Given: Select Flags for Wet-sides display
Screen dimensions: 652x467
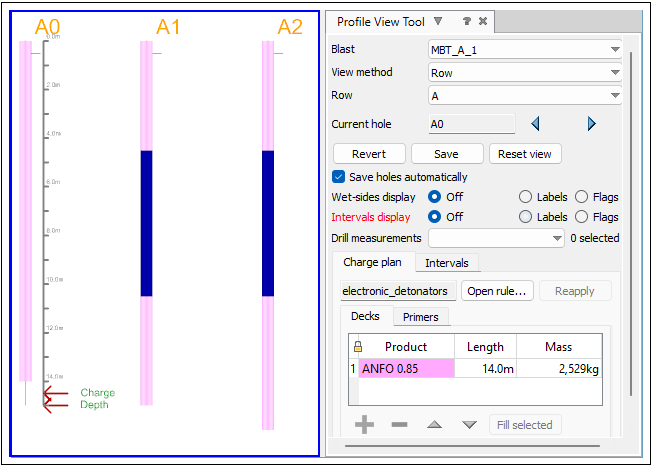Looking at the screenshot, I should coord(581,197).
